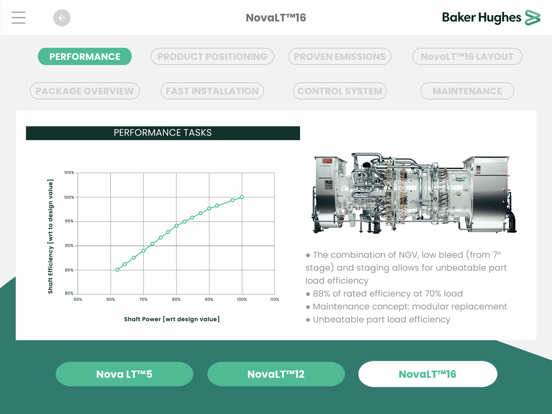Viewport: 552px width, 414px height.
Task: Click the 100% data point on chart
Action: click(x=242, y=197)
